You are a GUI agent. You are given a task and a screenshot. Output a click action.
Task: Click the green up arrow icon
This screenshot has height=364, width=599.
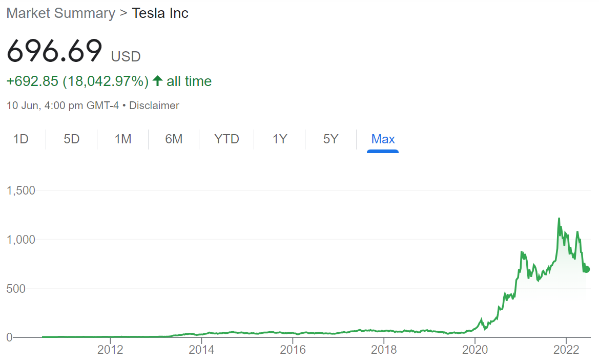point(157,80)
